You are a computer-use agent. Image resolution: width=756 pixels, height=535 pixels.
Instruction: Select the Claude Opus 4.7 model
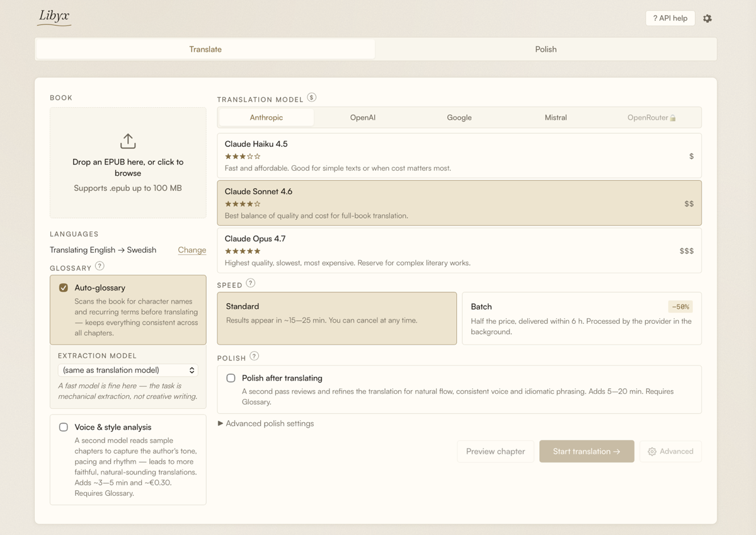pos(459,250)
